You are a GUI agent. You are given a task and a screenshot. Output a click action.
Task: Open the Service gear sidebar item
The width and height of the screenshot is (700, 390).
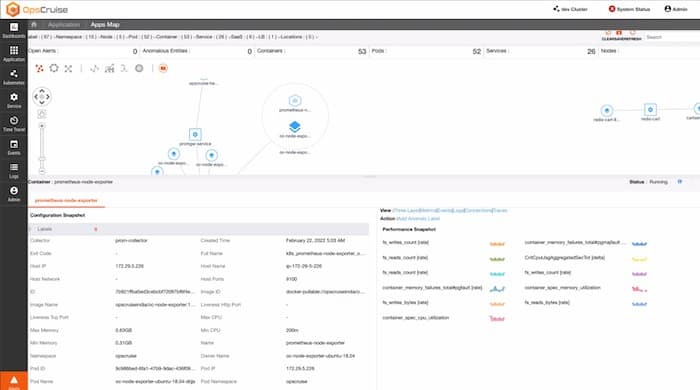point(14,100)
